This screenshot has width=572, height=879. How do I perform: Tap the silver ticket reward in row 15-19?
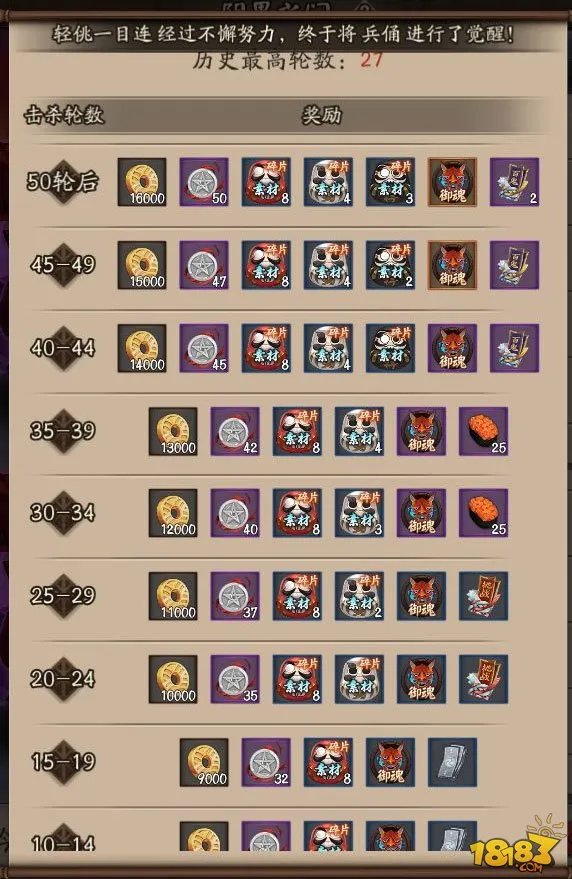point(453,762)
